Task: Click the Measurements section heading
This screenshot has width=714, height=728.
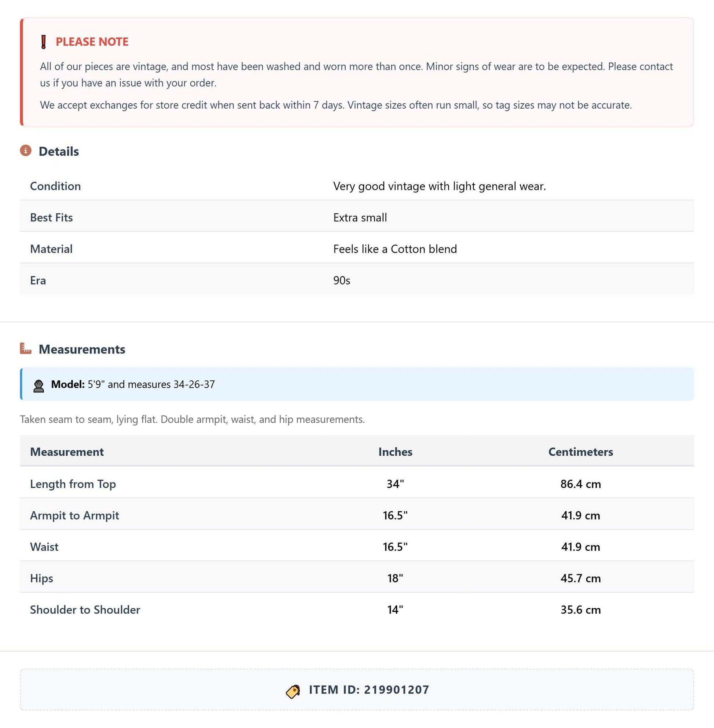Action: coord(82,349)
